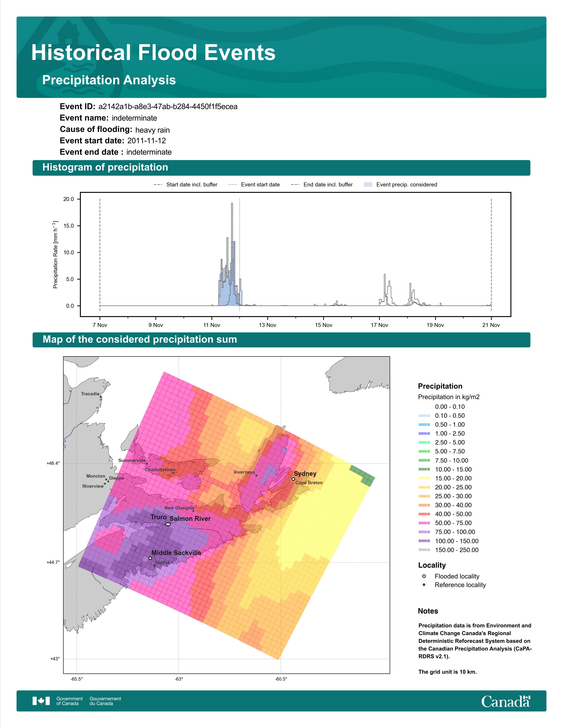Click the 0.50 - 1.00 blue legend swatch
This screenshot has height=728, width=563.
tap(424, 425)
